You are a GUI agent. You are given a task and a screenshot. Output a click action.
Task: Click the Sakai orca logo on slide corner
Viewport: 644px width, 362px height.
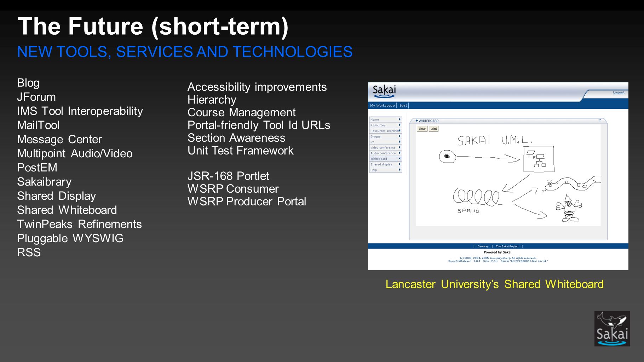pyautogui.click(x=612, y=329)
